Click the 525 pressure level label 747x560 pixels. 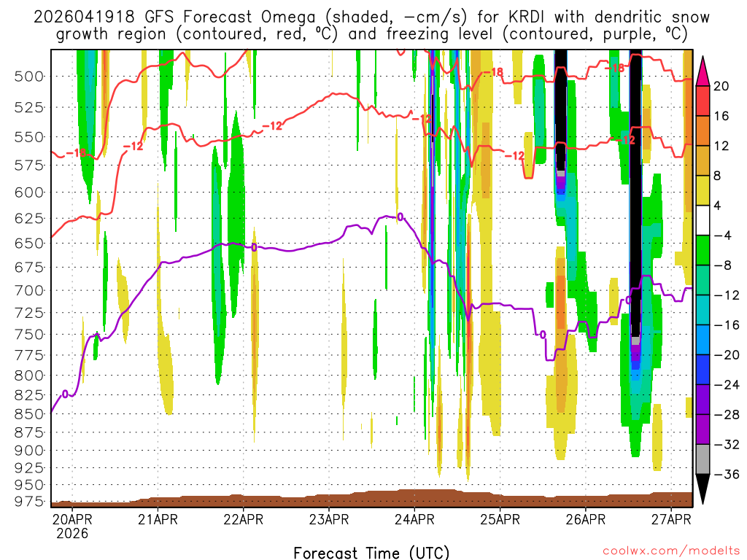(29, 108)
